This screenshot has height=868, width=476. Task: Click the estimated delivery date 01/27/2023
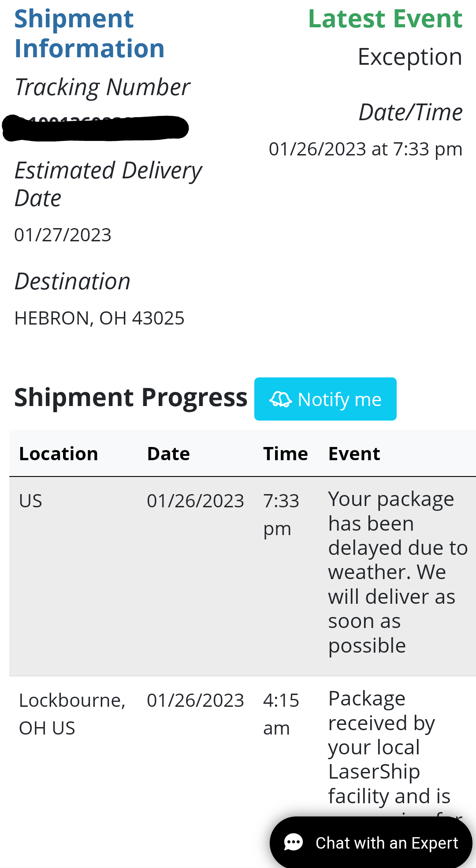click(x=63, y=235)
